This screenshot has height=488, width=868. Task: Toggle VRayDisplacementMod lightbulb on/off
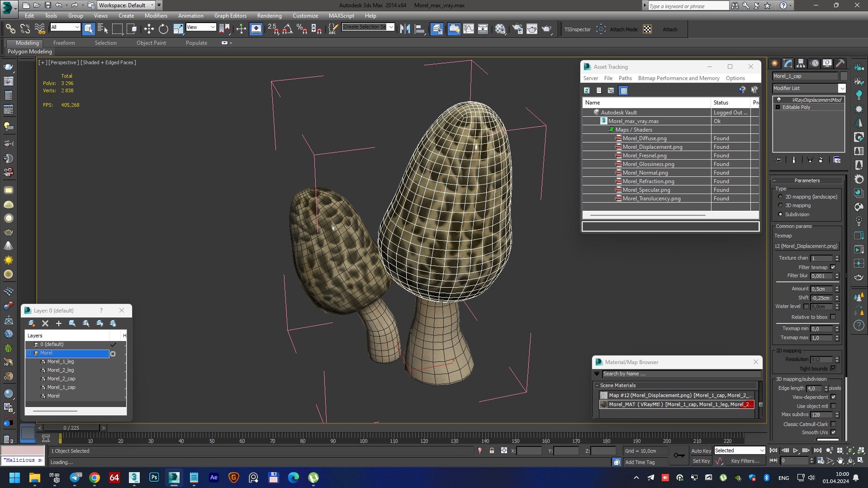(x=779, y=100)
